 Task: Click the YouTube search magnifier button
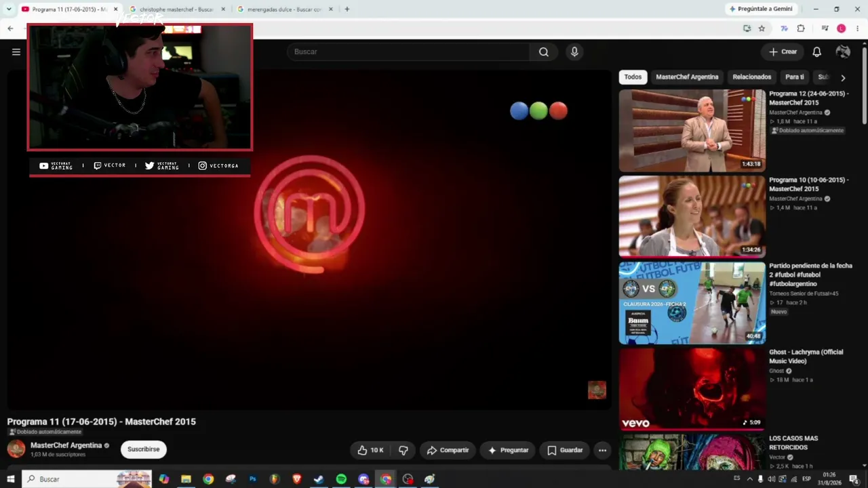544,52
